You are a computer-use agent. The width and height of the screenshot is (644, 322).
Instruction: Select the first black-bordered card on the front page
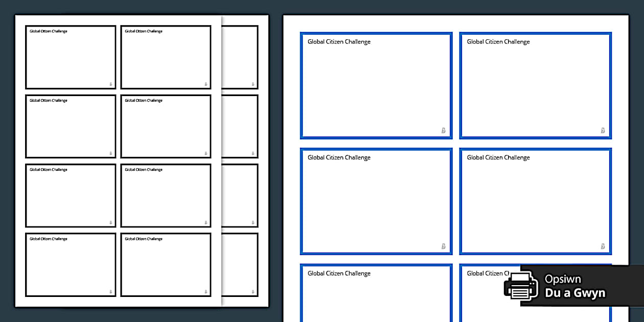71,57
